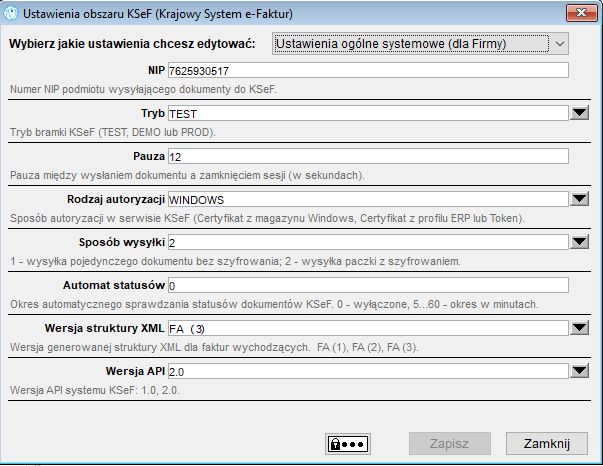Click the bold label "Pauza"

tap(149, 156)
